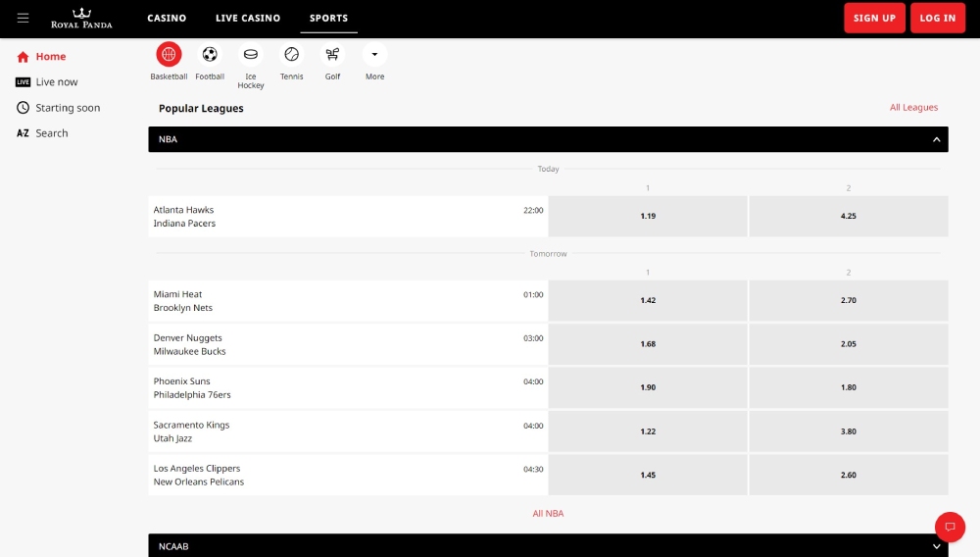The width and height of the screenshot is (980, 557).
Task: Go to Home in sidebar
Action: click(x=41, y=56)
